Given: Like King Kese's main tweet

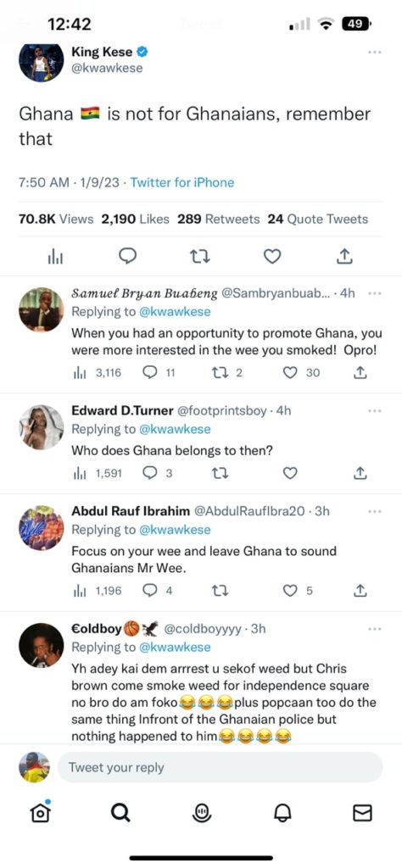Looking at the screenshot, I should (272, 256).
